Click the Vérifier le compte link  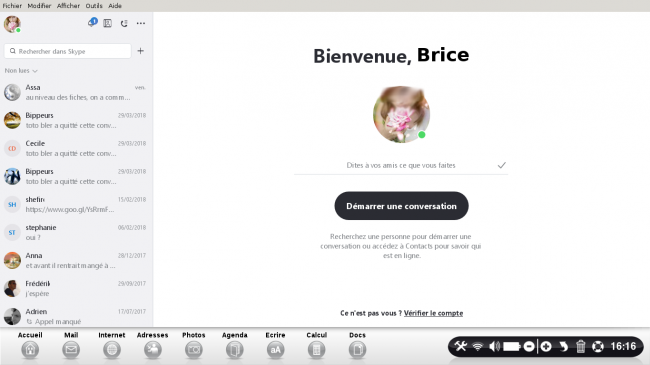click(x=433, y=313)
